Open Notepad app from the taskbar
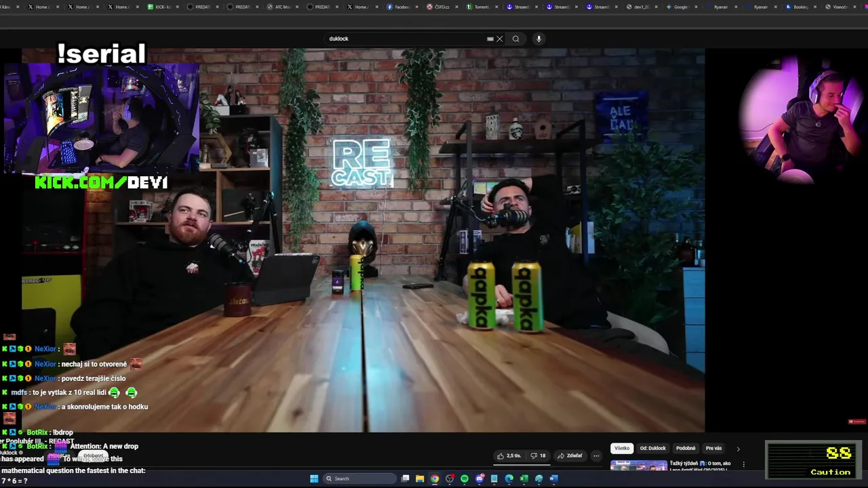This screenshot has width=868, height=488. [x=494, y=479]
